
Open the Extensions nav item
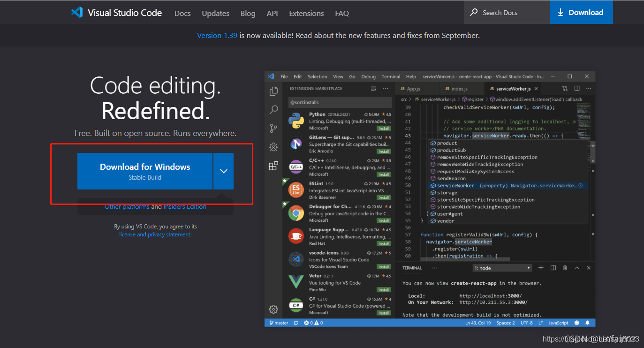click(307, 13)
